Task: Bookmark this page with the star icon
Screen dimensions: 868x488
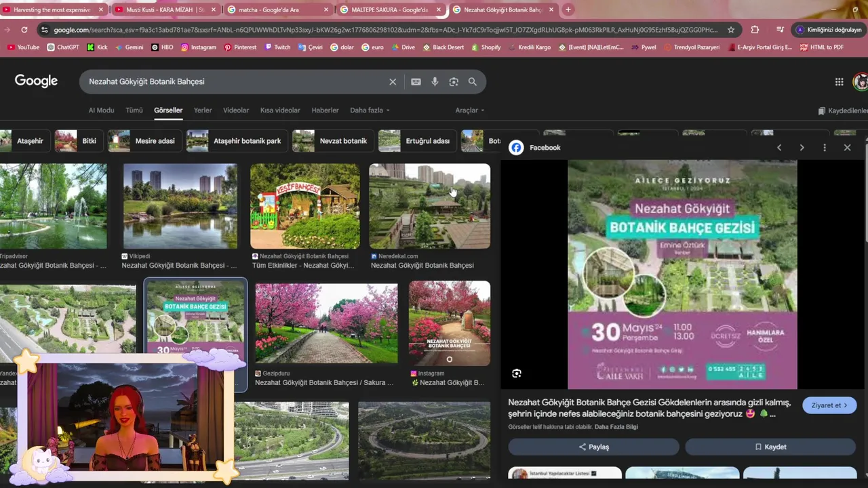Action: click(x=731, y=30)
